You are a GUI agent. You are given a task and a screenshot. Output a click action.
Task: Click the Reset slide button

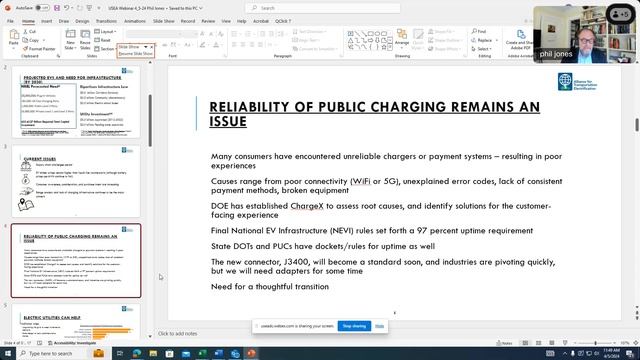[102, 40]
